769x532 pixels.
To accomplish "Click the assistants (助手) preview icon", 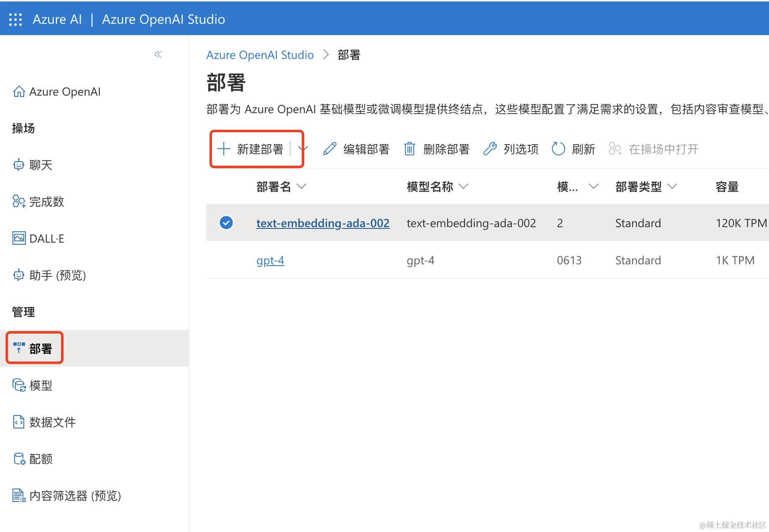I will 19,275.
